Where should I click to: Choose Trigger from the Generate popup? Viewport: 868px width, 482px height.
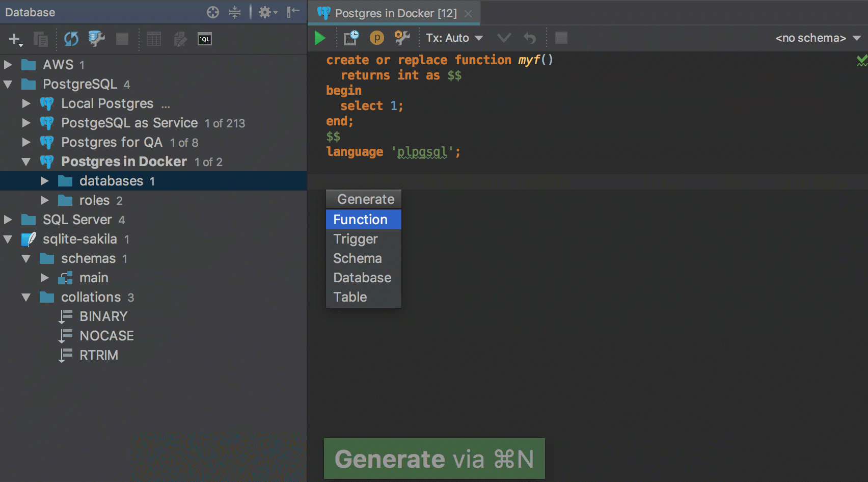click(356, 239)
